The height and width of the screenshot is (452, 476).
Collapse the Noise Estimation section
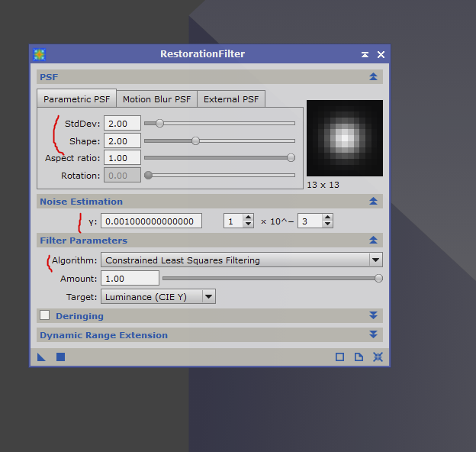[x=373, y=201]
